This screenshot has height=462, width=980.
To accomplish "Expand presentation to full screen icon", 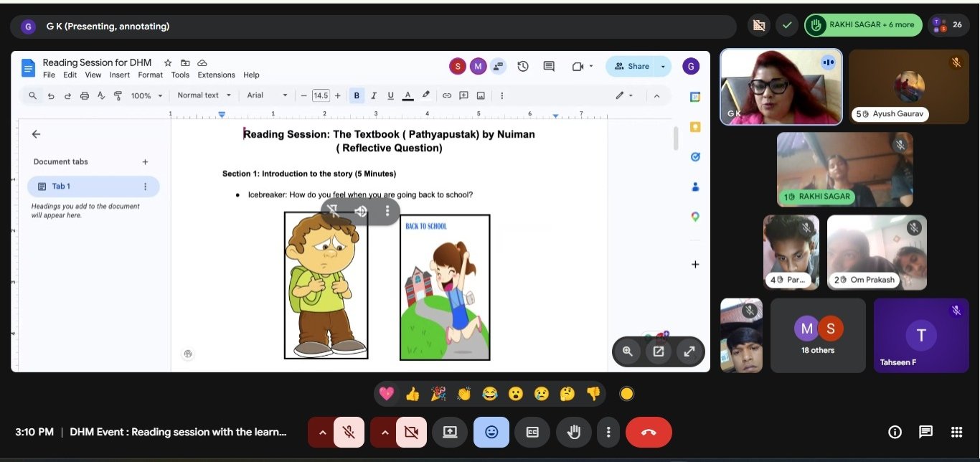I will [x=689, y=351].
